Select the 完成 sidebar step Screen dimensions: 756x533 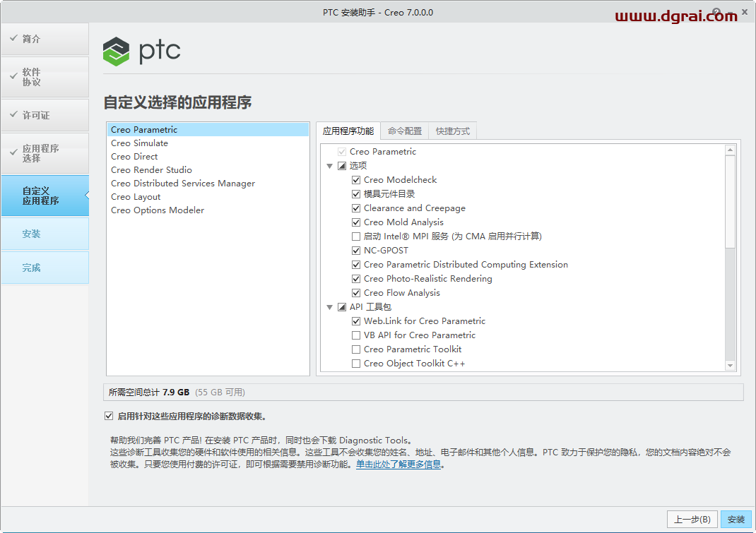[45, 268]
